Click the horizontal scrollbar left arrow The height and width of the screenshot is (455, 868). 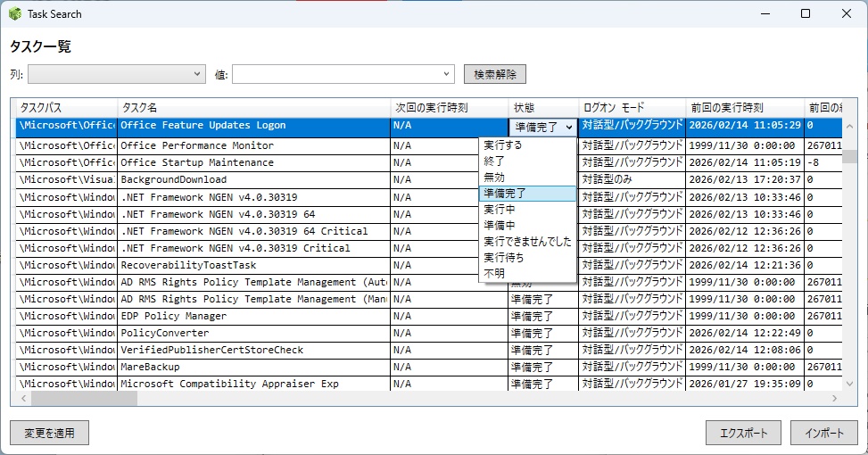tap(23, 399)
